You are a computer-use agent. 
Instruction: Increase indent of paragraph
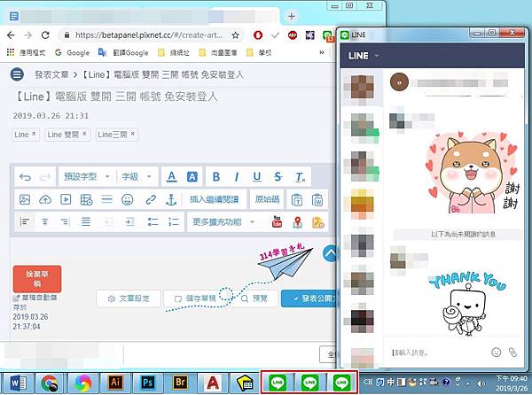click(x=129, y=222)
